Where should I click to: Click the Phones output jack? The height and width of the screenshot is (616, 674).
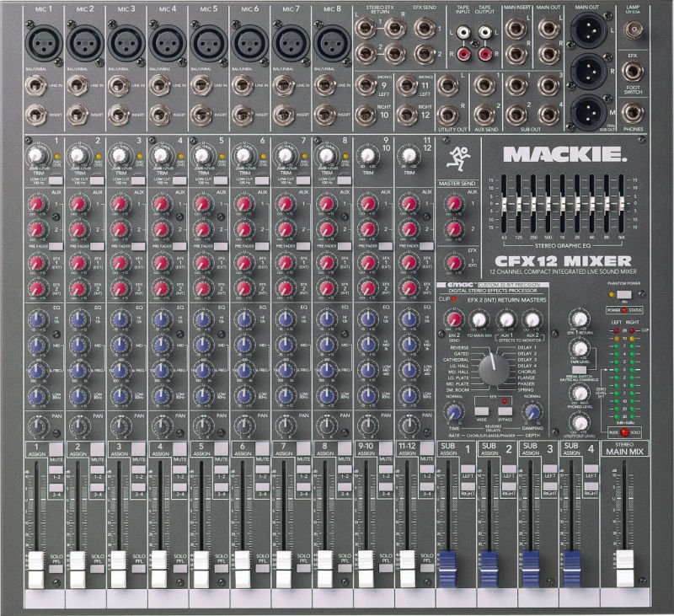(x=633, y=113)
